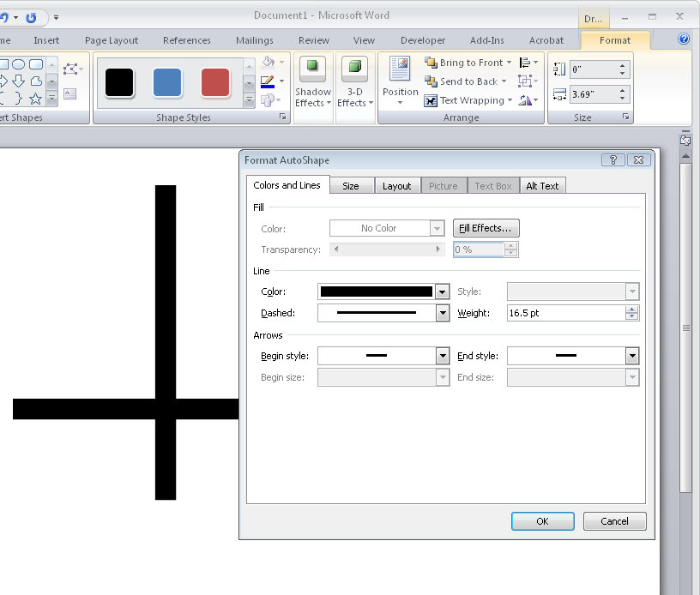
Task: Expand the Insert Shapes gallery More arrow
Action: click(x=51, y=99)
